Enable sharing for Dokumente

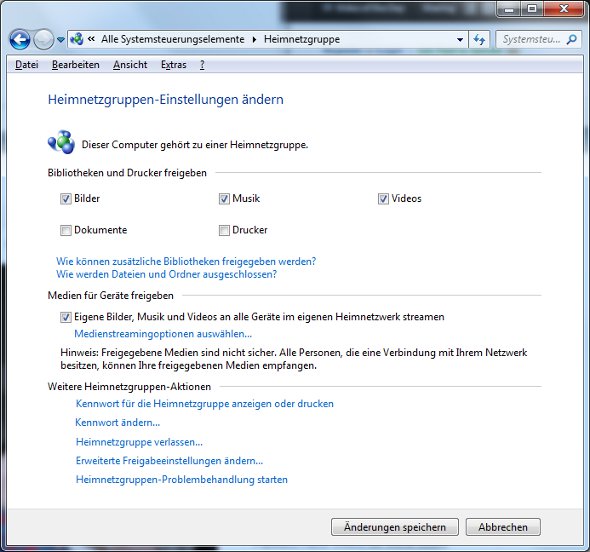[65, 230]
